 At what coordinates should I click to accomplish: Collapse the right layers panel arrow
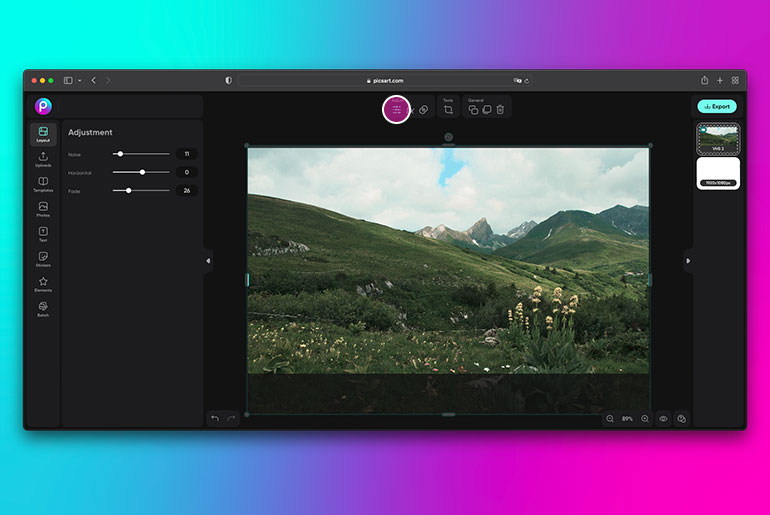point(688,261)
